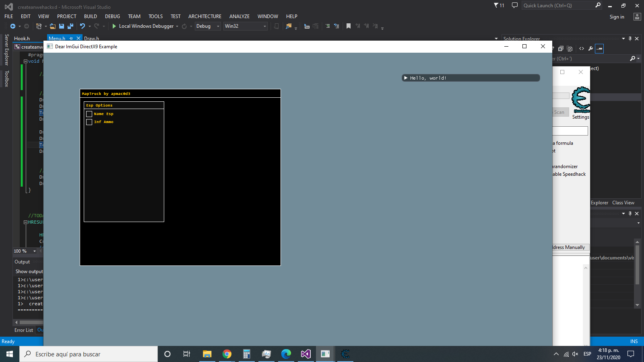Collapse the HRESULT function code block

25,222
